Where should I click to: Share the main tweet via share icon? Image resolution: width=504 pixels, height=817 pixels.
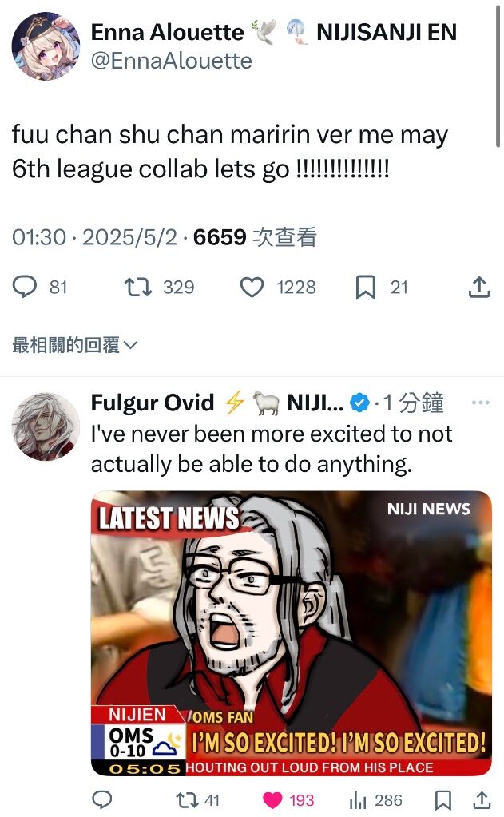click(x=479, y=287)
